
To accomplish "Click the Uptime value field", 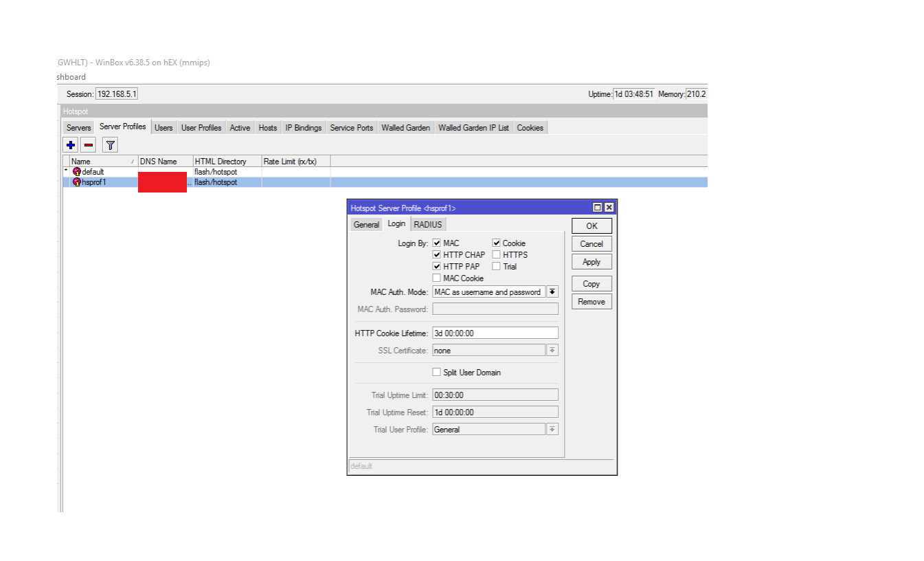I will pyautogui.click(x=633, y=94).
